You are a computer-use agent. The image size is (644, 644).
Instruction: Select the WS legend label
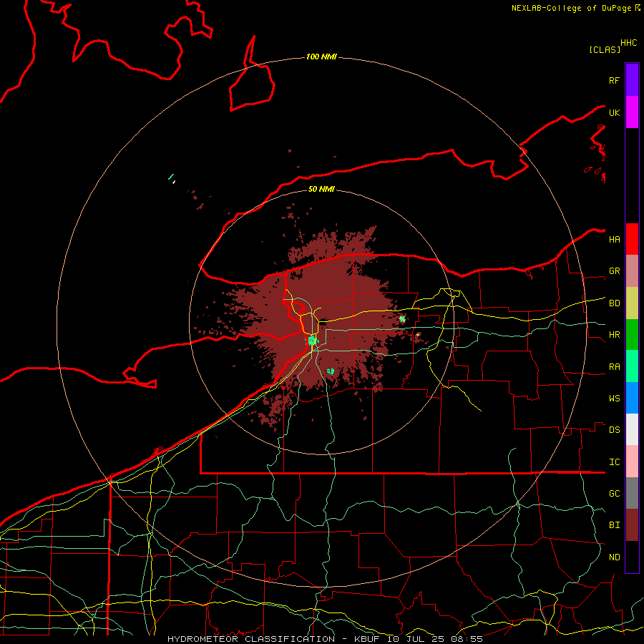[x=615, y=399]
